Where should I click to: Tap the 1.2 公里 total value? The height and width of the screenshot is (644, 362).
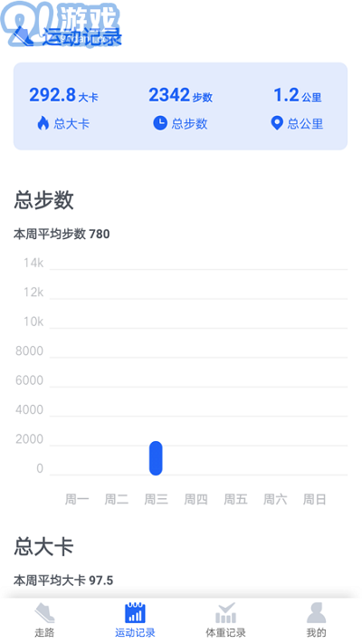tap(298, 95)
